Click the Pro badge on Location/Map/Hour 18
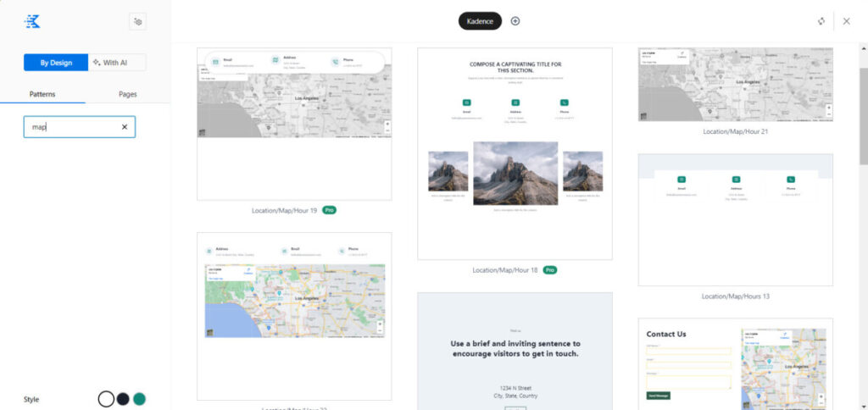The image size is (868, 410). coord(550,270)
